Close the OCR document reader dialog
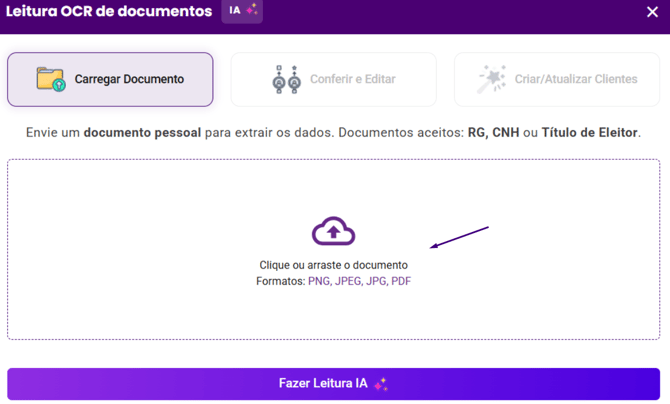This screenshot has height=404, width=670. 652,12
